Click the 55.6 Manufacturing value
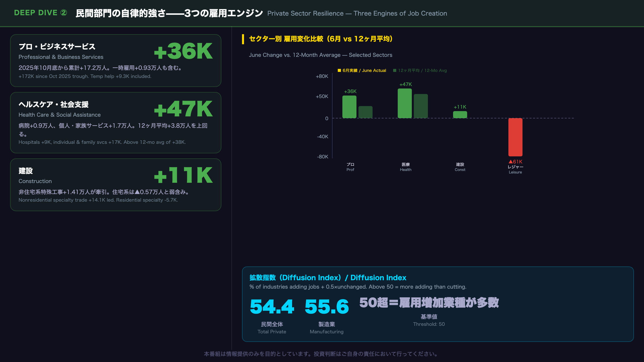The width and height of the screenshot is (644, 362). point(327,307)
